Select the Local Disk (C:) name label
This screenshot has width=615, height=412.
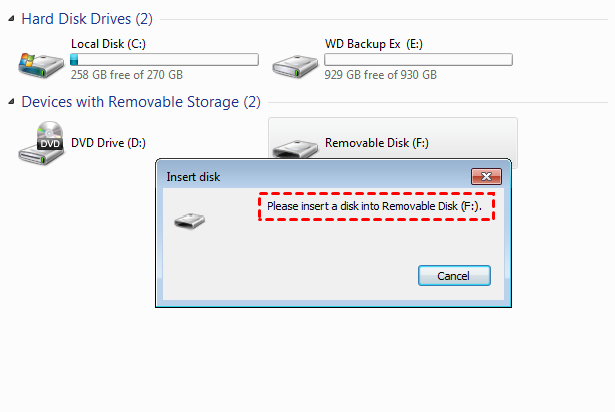[x=109, y=44]
